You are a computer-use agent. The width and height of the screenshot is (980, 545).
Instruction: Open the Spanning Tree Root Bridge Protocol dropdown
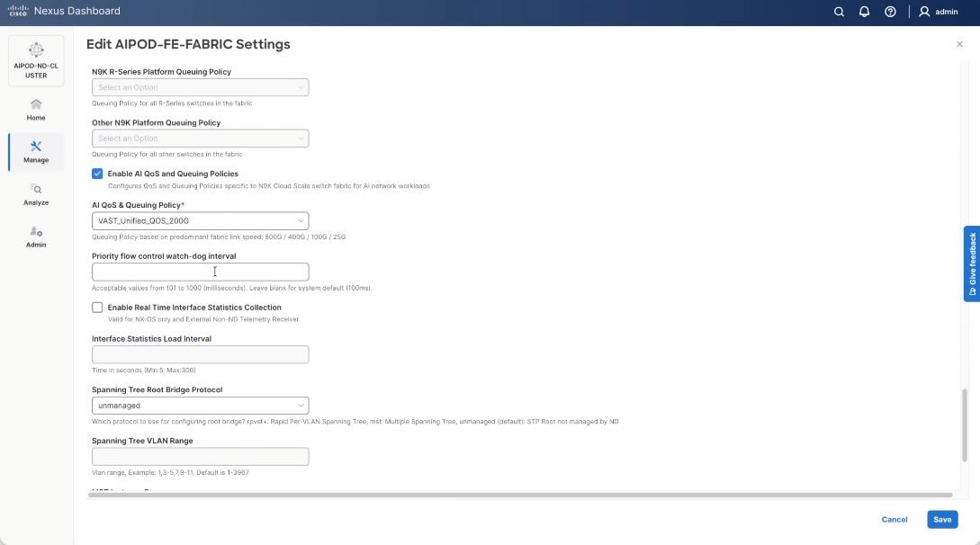(301, 405)
